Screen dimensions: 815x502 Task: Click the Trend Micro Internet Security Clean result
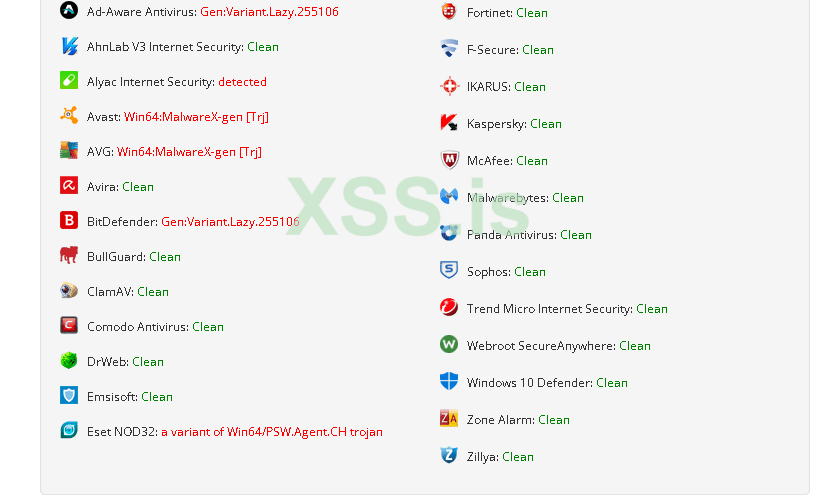click(651, 309)
